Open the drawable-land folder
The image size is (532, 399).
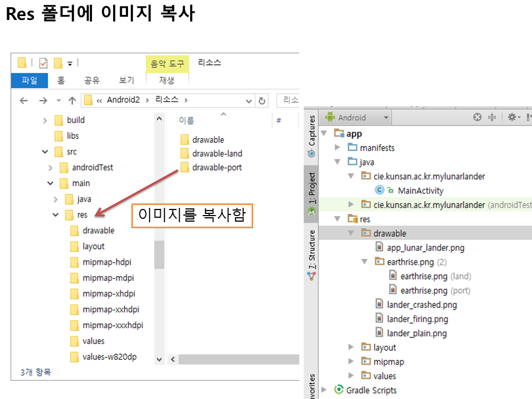pyautogui.click(x=217, y=154)
